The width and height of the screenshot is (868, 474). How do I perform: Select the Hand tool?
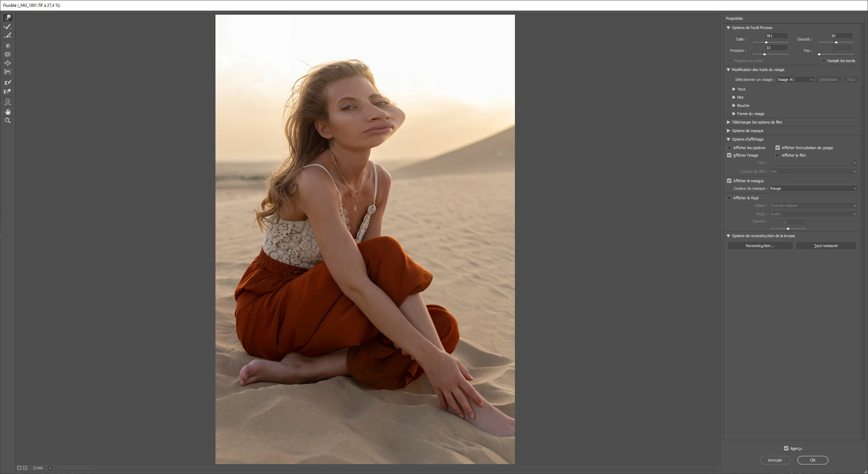click(8, 112)
